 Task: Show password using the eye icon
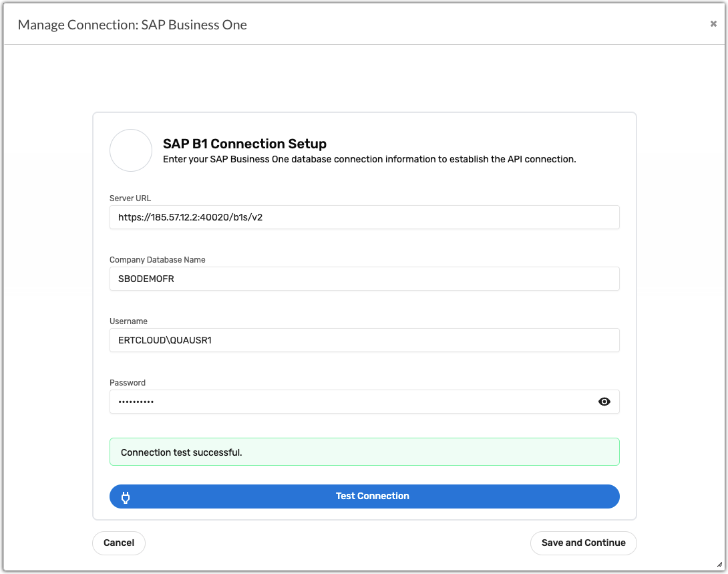pyautogui.click(x=604, y=402)
